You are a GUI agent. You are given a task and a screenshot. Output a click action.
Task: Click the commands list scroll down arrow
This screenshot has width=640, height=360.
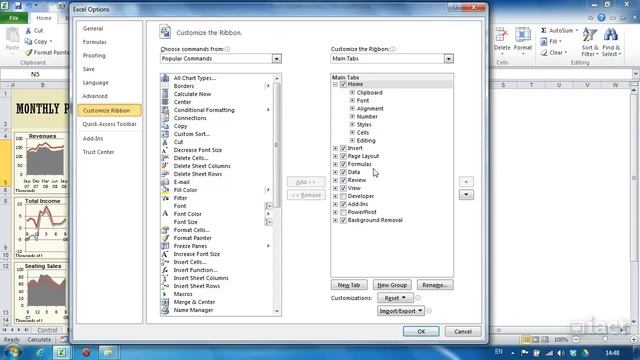(x=277, y=311)
